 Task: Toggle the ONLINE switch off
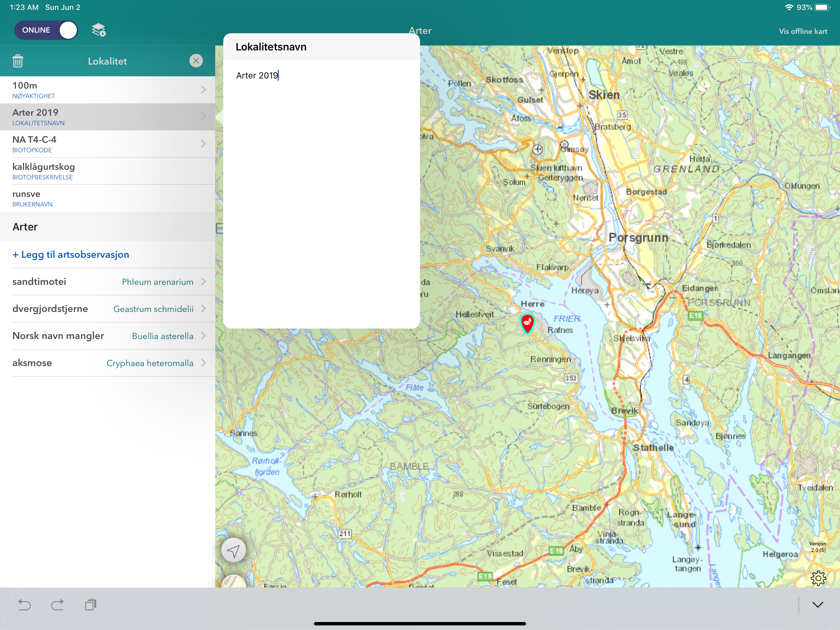coord(46,30)
